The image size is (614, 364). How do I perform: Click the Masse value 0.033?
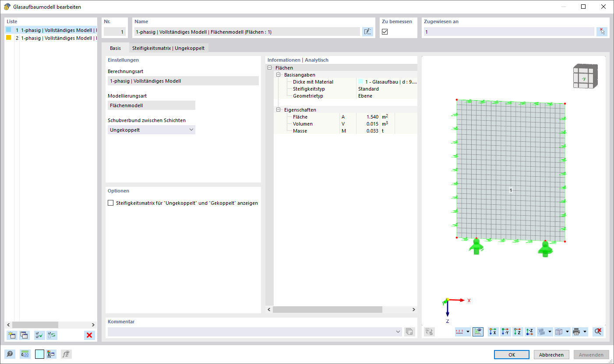pyautogui.click(x=372, y=131)
